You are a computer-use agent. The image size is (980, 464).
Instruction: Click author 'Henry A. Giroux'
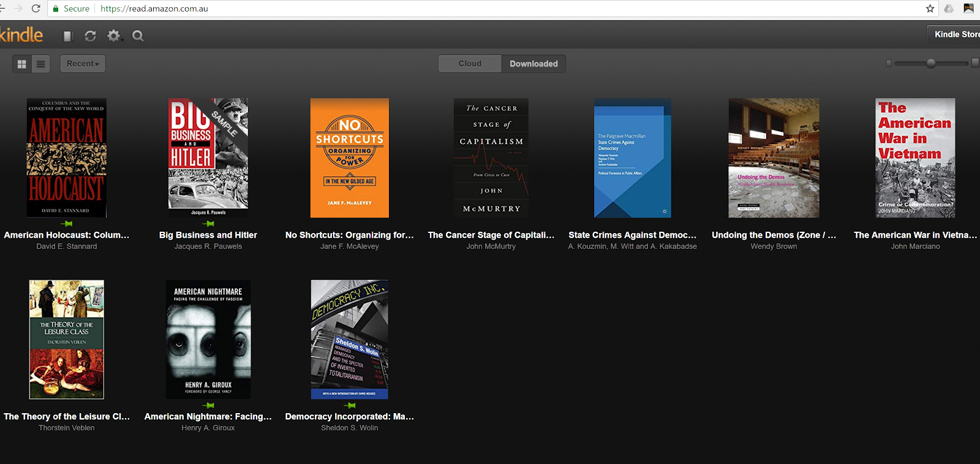tap(208, 428)
